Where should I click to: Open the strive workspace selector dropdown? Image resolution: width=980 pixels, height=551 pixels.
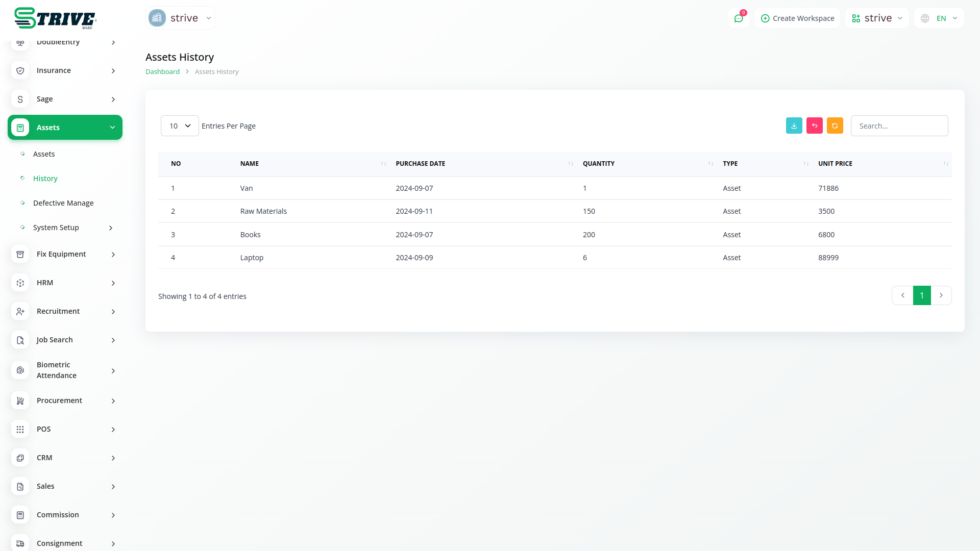click(877, 18)
